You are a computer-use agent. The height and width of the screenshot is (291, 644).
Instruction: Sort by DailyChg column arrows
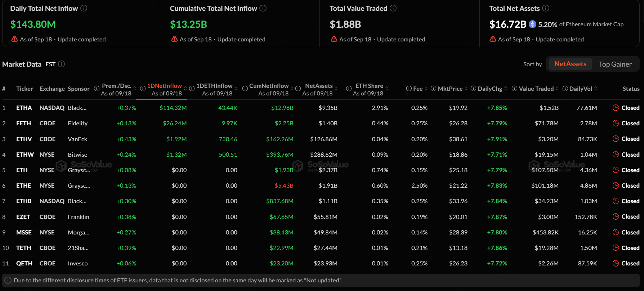506,89
